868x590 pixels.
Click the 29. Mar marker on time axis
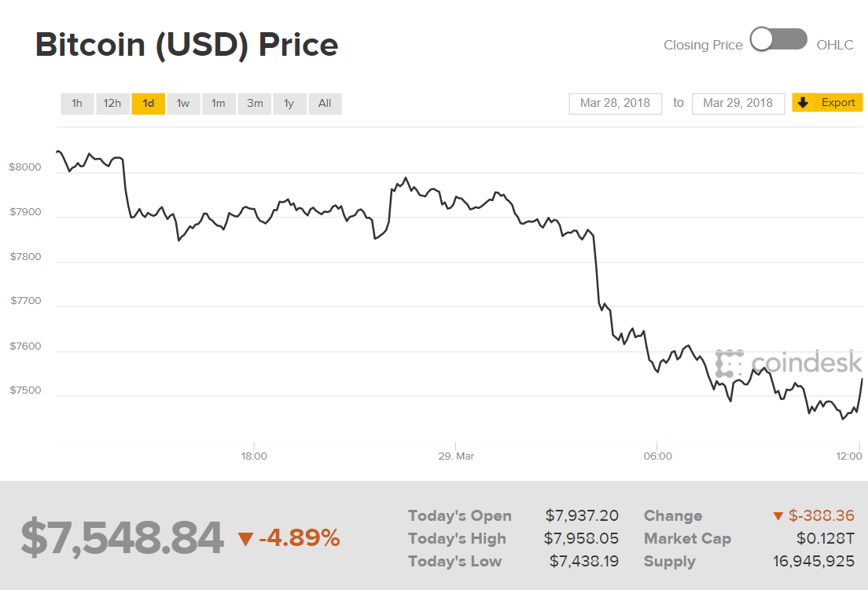click(455, 456)
